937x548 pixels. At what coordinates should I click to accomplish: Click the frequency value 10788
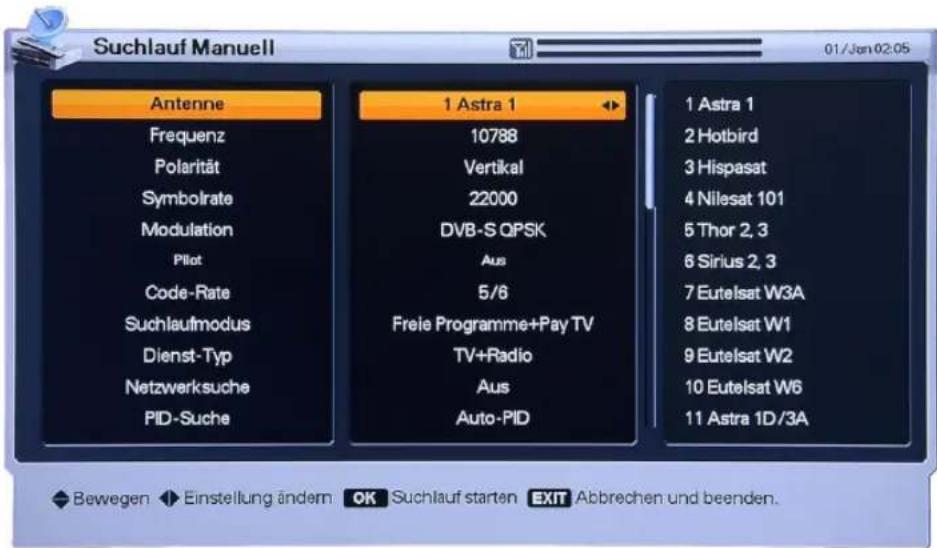(x=493, y=136)
